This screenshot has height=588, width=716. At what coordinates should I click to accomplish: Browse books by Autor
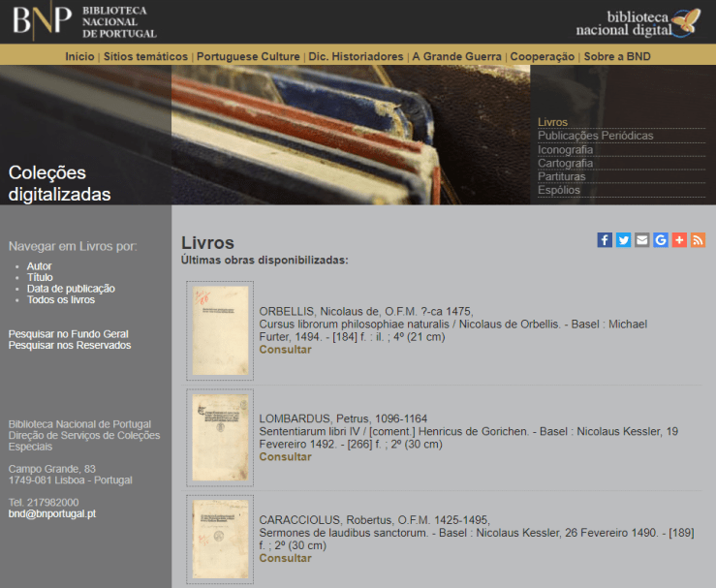40,266
